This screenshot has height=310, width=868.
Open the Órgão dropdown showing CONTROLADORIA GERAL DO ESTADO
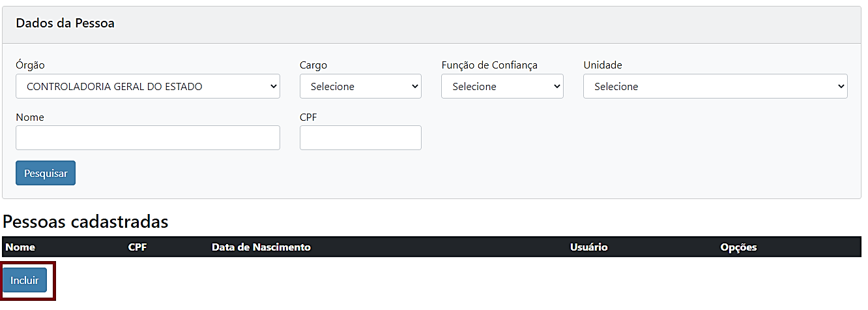click(147, 86)
